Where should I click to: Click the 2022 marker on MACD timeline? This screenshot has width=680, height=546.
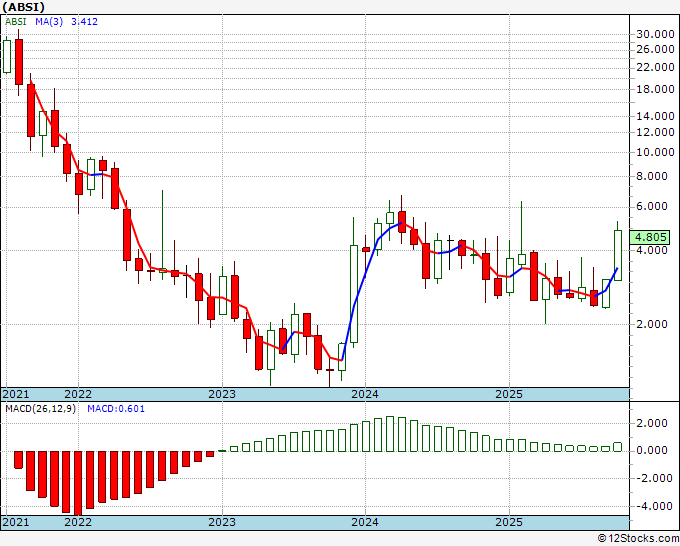coord(78,522)
